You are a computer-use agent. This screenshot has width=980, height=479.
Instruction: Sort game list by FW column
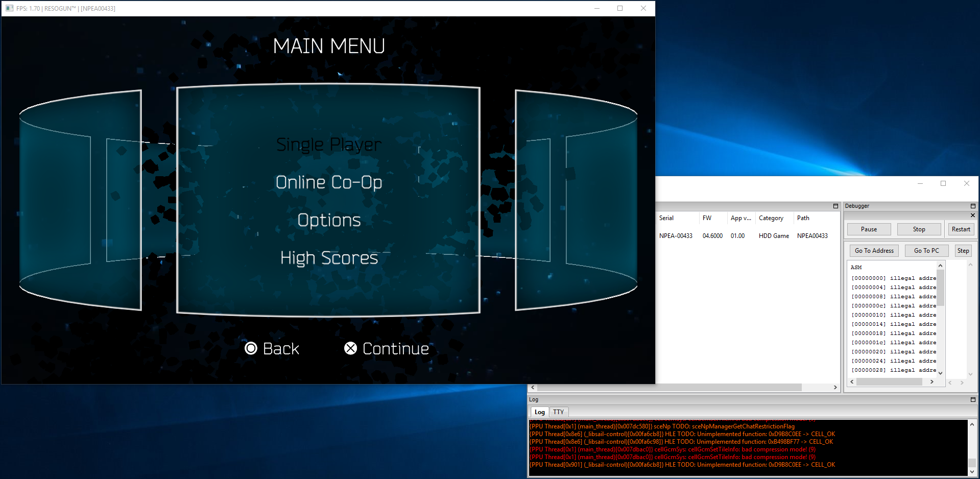712,218
